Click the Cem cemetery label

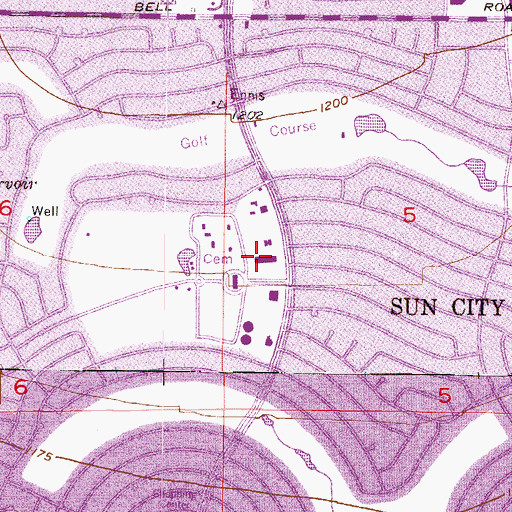218,259
